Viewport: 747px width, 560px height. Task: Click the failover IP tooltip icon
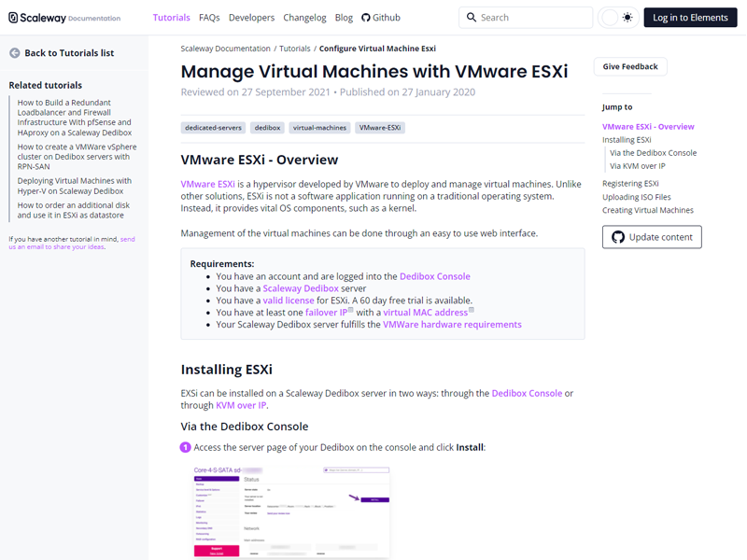351,310
